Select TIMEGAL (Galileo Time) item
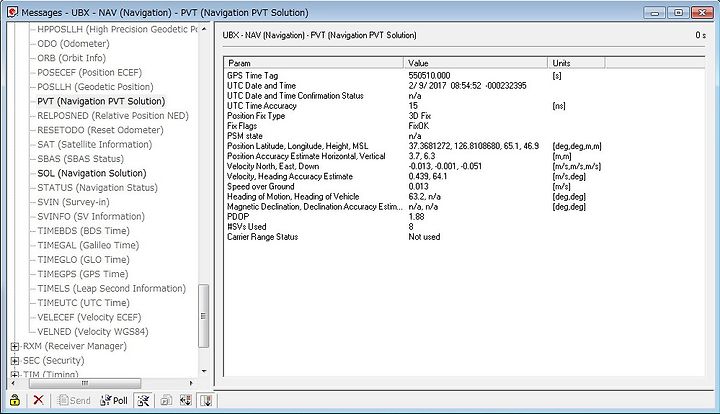 [x=88, y=245]
